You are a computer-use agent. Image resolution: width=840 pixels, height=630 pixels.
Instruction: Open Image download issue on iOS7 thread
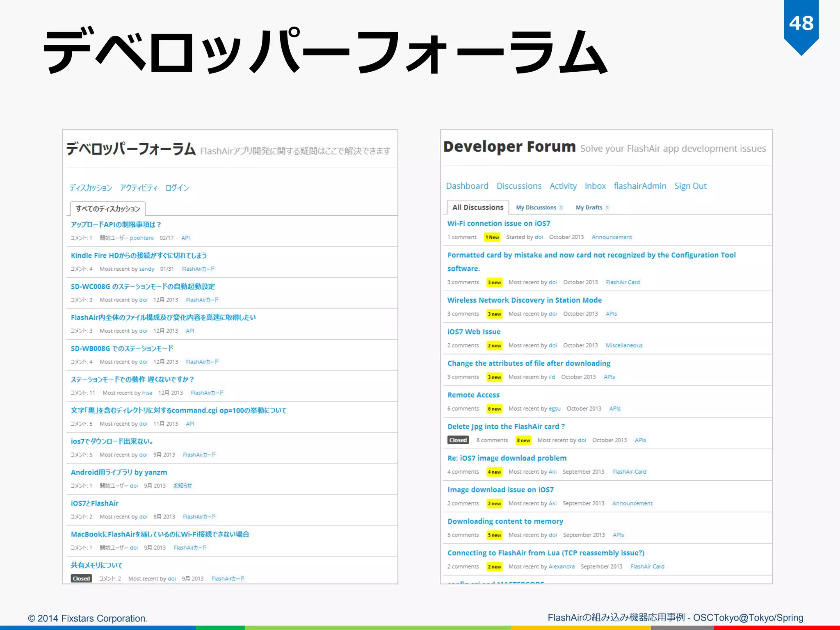point(500,489)
